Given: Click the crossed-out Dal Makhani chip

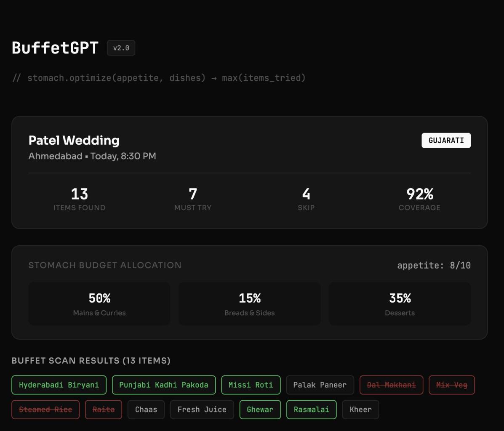Looking at the screenshot, I should (391, 385).
